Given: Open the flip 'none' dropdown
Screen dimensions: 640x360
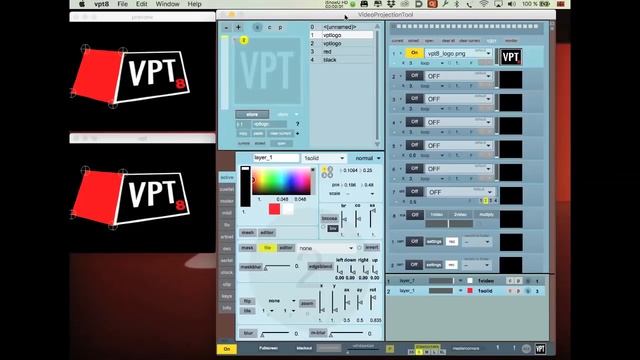Looking at the screenshot, I should [281, 301].
